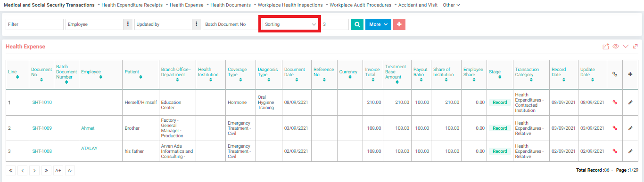644x182 pixels.
Task: Click the Employee input field
Action: click(x=95, y=24)
